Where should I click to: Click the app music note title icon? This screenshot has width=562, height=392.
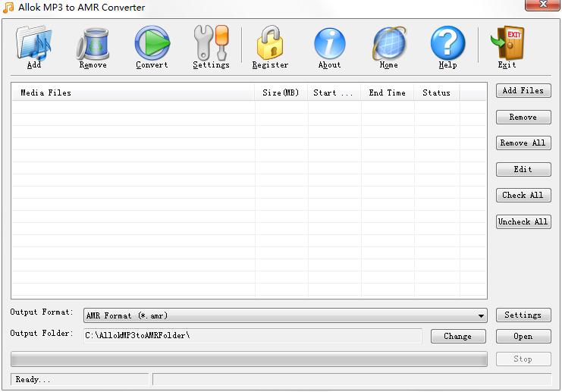pyautogui.click(x=8, y=8)
